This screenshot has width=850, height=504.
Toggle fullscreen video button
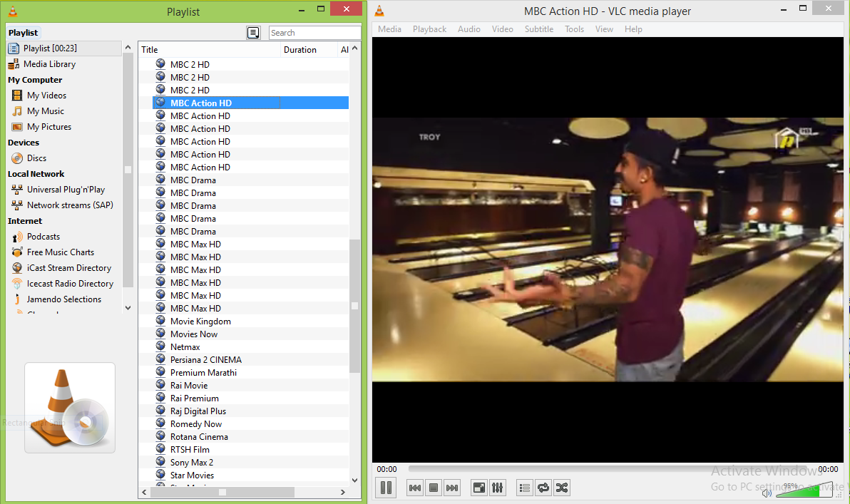479,488
